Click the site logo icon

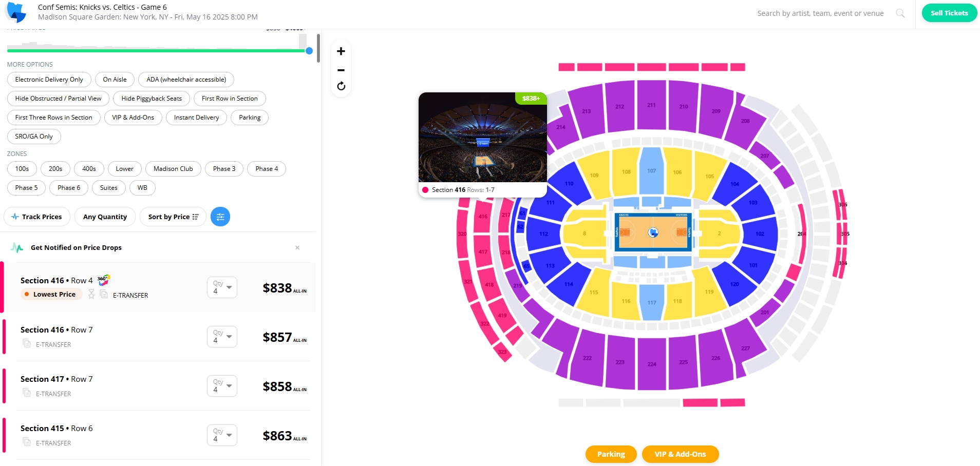pos(16,12)
